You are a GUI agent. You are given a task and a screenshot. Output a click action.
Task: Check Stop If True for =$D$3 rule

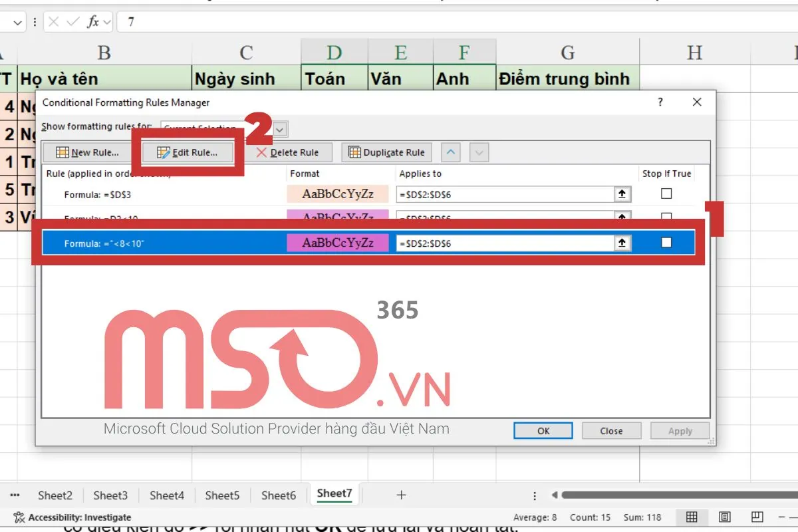click(666, 194)
